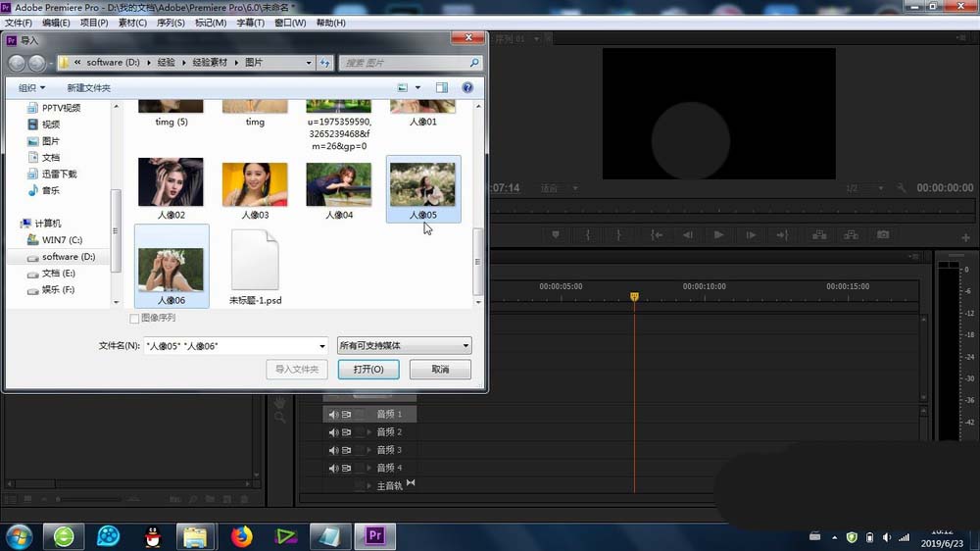Click the 新建文件夹 button
This screenshot has height=551, width=980.
(x=89, y=87)
